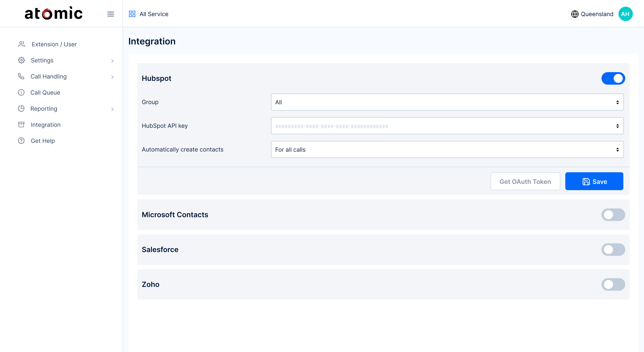This screenshot has width=644, height=352.
Task: Click the Reporting pie chart icon
Action: pyautogui.click(x=21, y=109)
